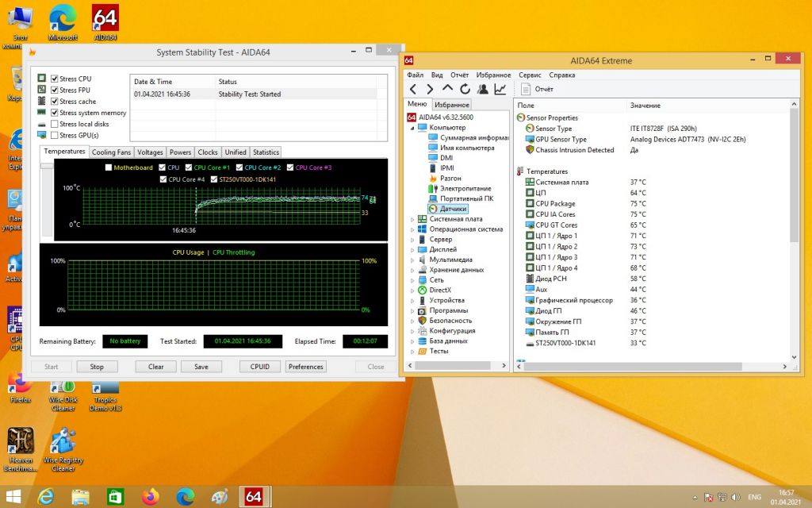Click the Back arrow in AIDA64 toolbar
The width and height of the screenshot is (812, 508).
pos(413,89)
